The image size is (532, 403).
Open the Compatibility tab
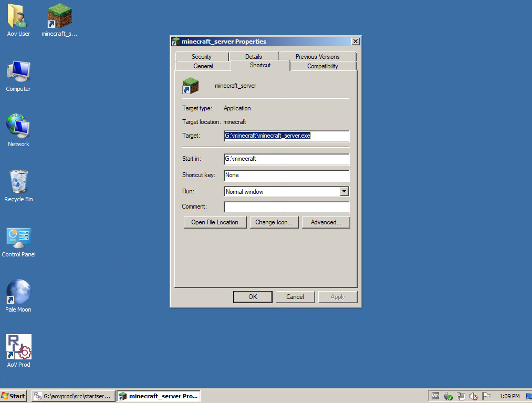pyautogui.click(x=322, y=66)
